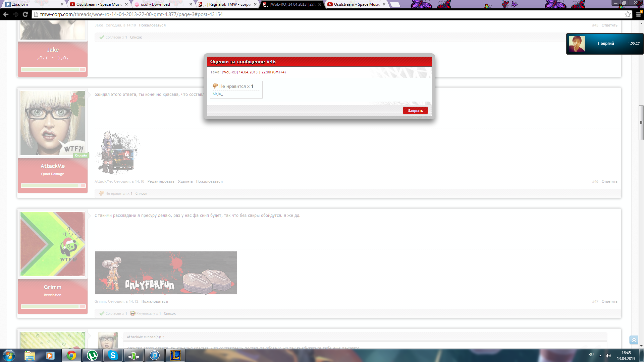This screenshot has width=644, height=362.
Task: Open the thread link [WoE-RO] 14.04.2013 in dialog
Action: (254, 72)
